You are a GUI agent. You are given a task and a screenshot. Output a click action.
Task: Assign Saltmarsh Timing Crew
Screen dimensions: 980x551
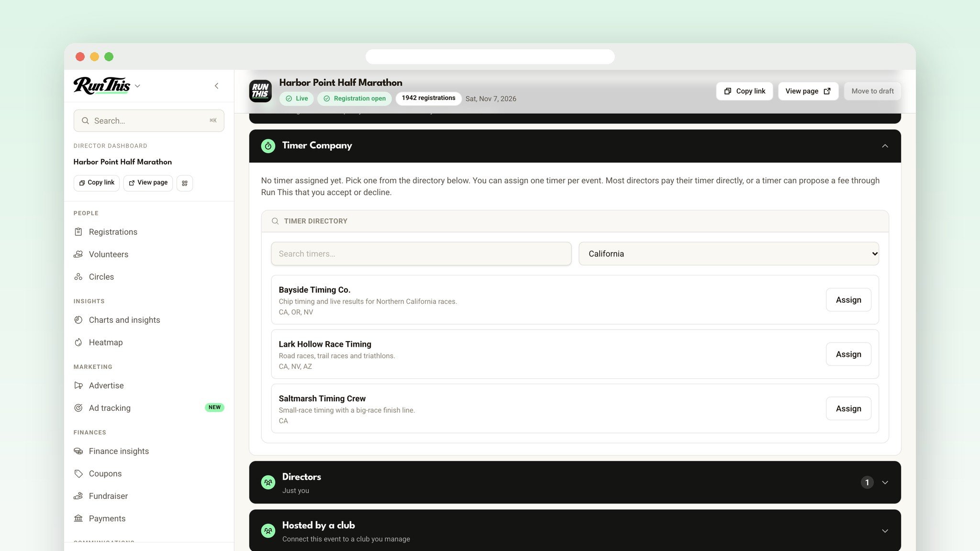pyautogui.click(x=848, y=408)
